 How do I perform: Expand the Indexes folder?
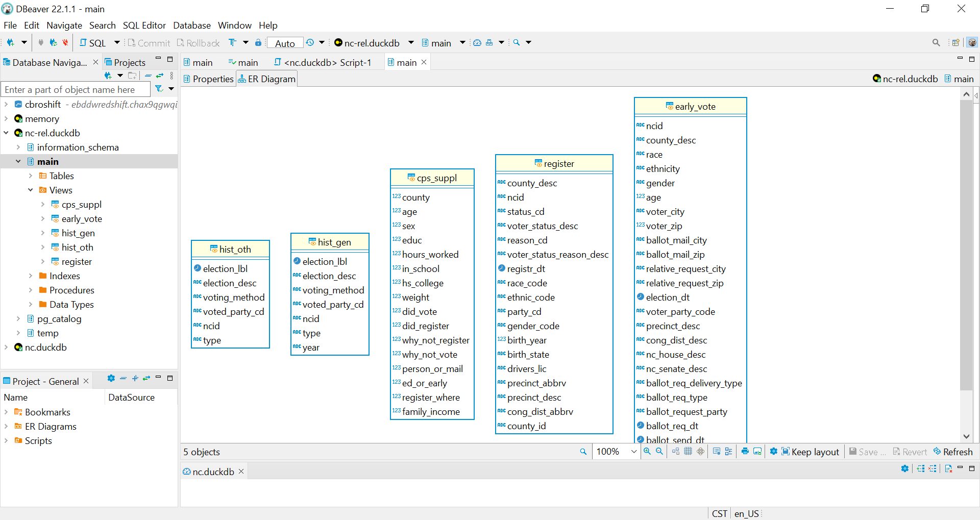click(31, 276)
